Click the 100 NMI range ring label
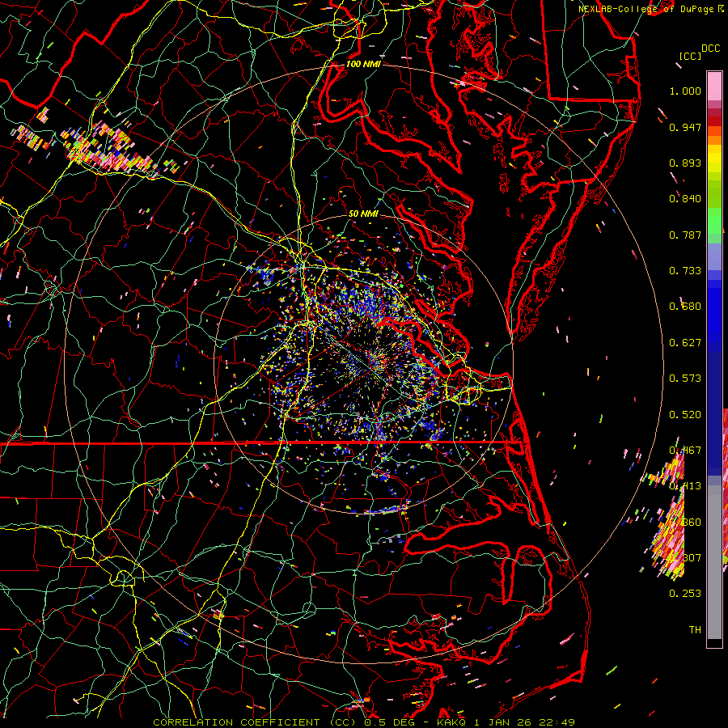Screen dimensions: 728x728 coord(363,64)
